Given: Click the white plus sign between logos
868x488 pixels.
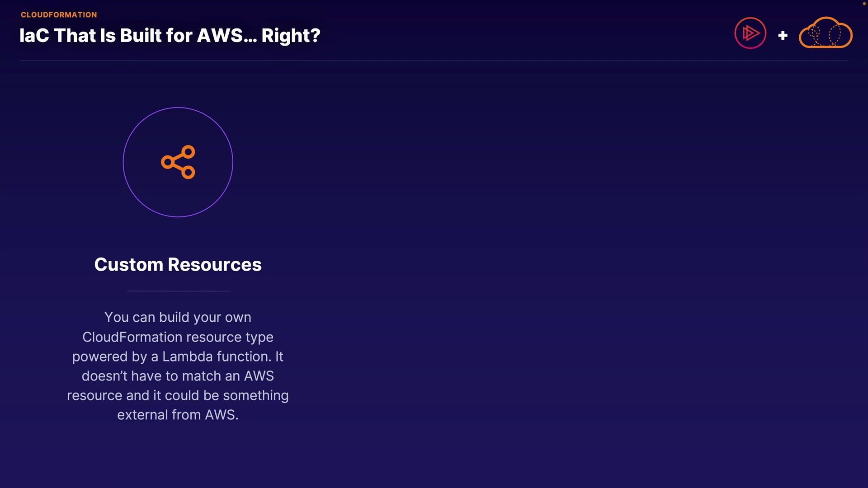Looking at the screenshot, I should pos(783,35).
